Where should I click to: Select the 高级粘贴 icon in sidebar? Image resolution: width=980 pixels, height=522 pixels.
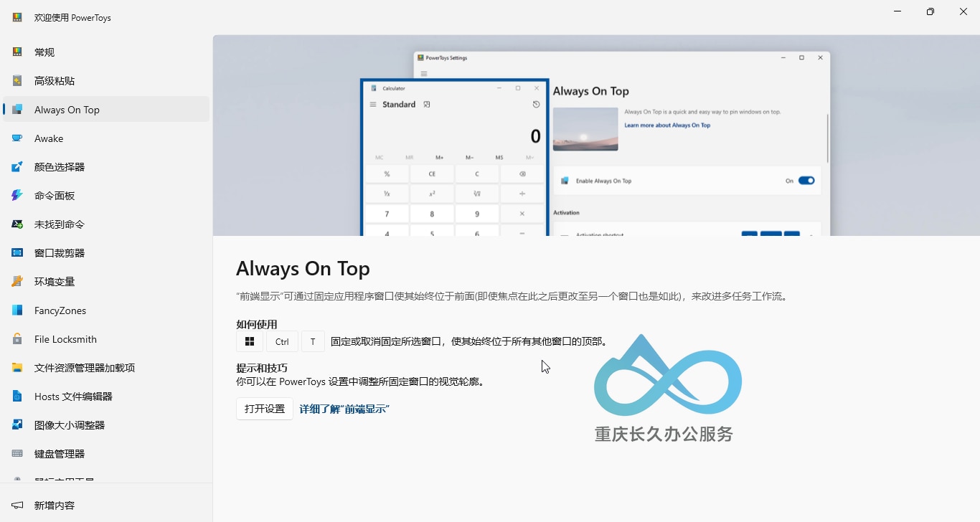pos(17,80)
